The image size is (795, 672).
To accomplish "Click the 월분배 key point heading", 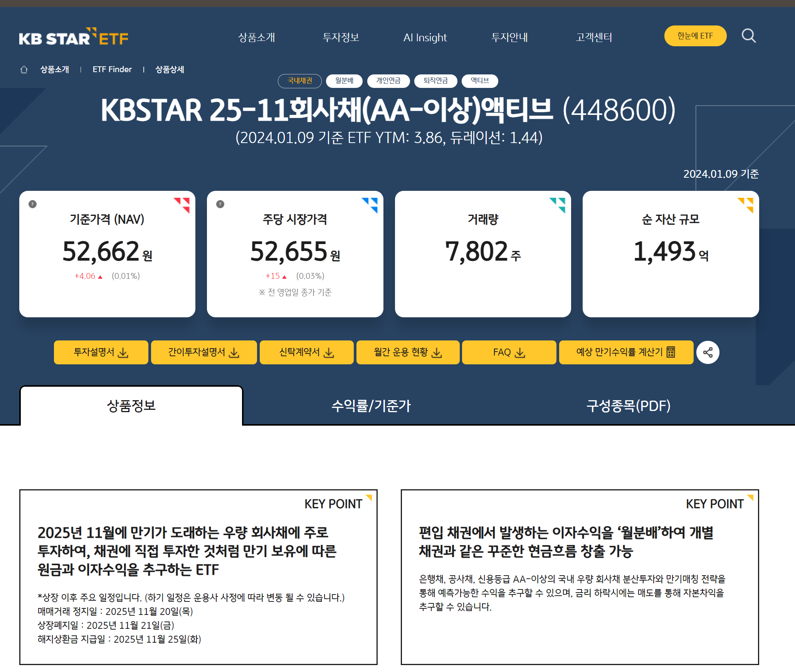I will coord(566,542).
